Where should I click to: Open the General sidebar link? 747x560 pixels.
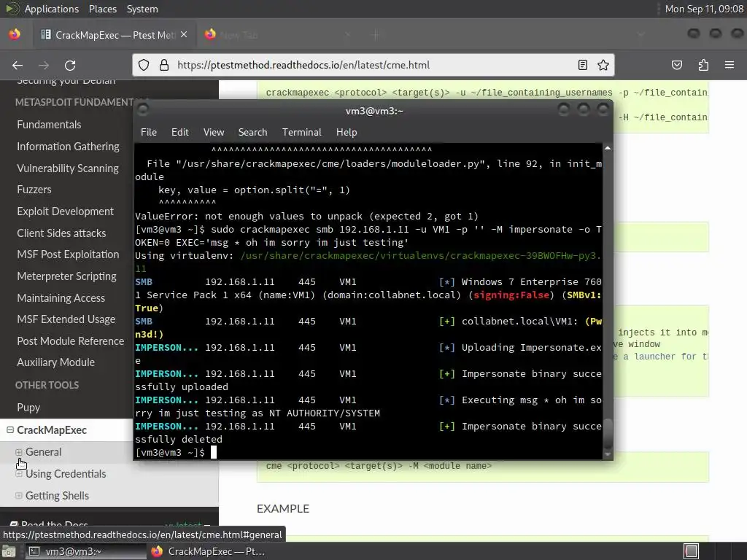point(43,452)
